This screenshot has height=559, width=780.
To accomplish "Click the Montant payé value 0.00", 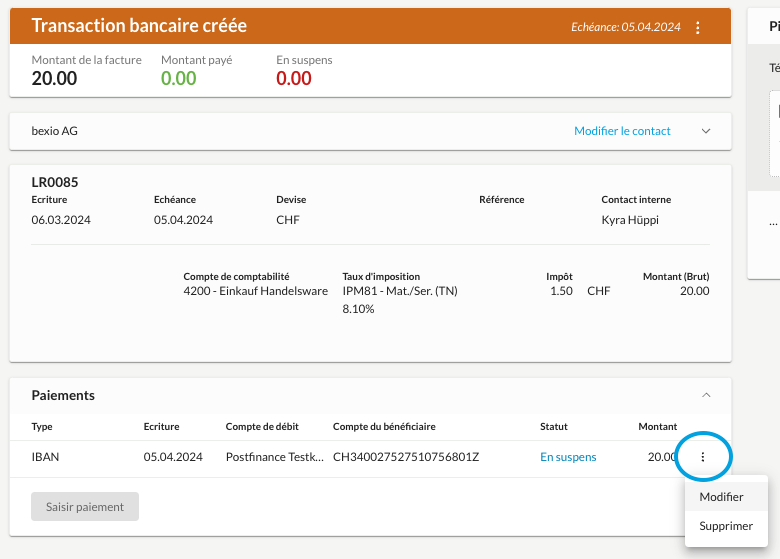I will click(x=179, y=78).
